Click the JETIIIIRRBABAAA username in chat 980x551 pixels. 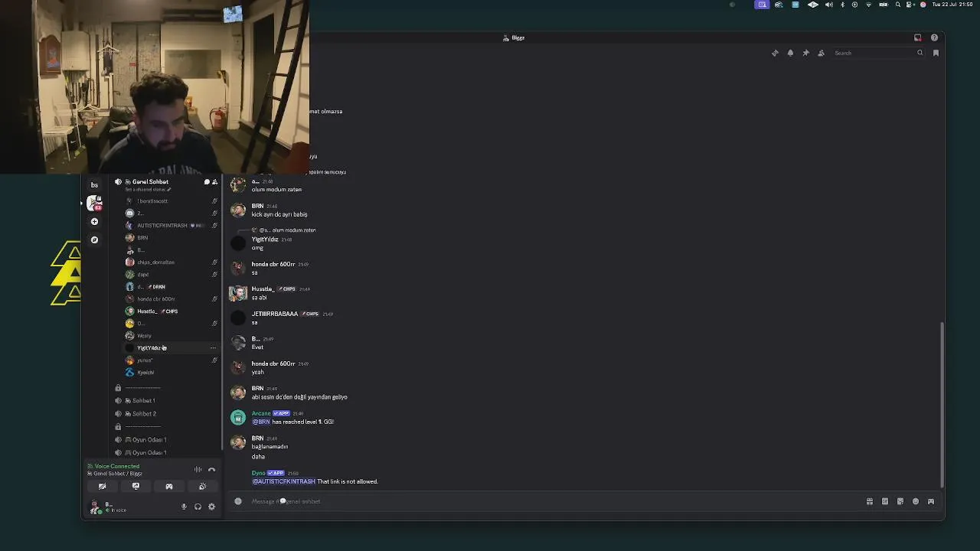275,314
